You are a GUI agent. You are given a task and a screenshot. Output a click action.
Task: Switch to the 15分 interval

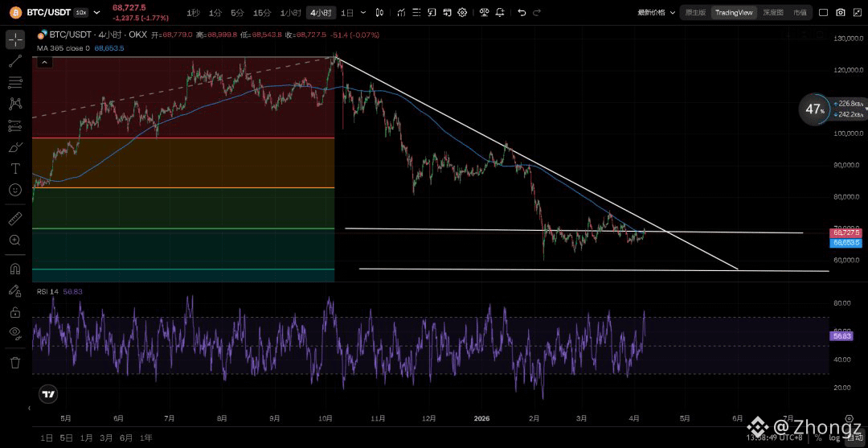pos(262,12)
